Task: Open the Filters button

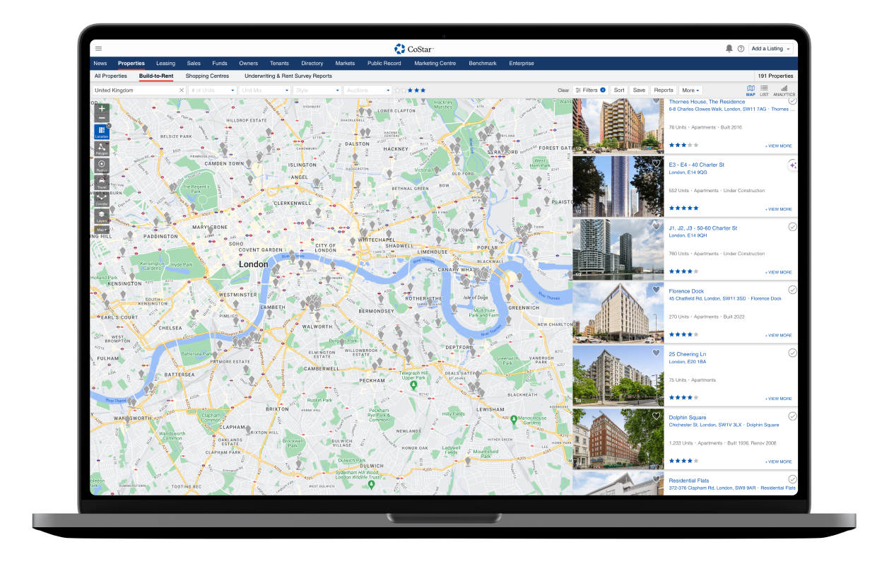Action: [x=589, y=90]
